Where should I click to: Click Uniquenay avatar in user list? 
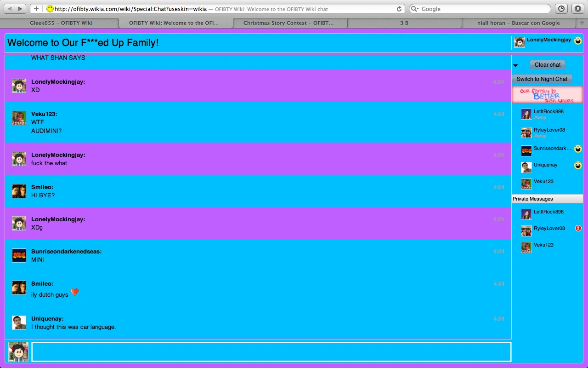tap(526, 167)
